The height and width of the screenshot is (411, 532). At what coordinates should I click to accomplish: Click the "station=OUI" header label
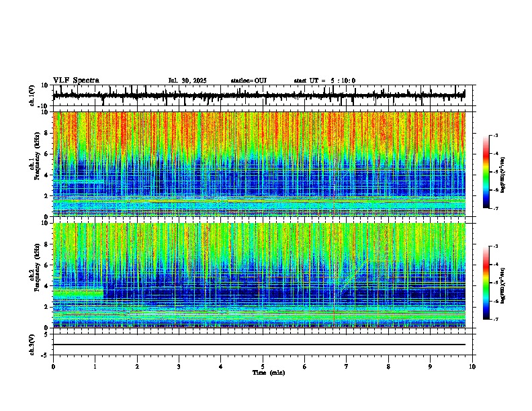click(249, 81)
